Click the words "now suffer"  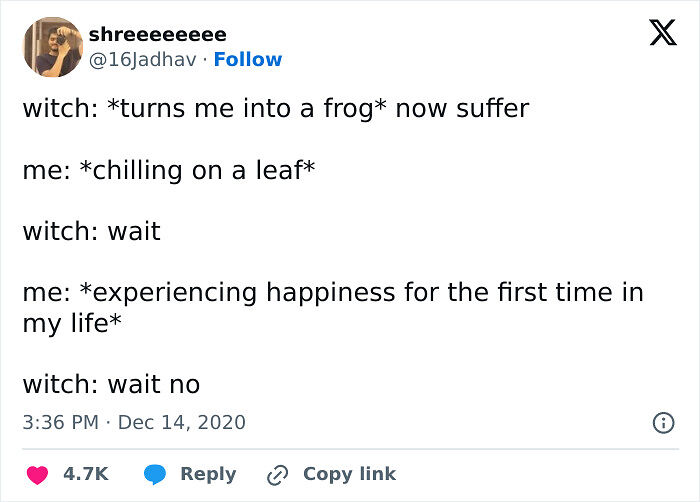click(462, 108)
